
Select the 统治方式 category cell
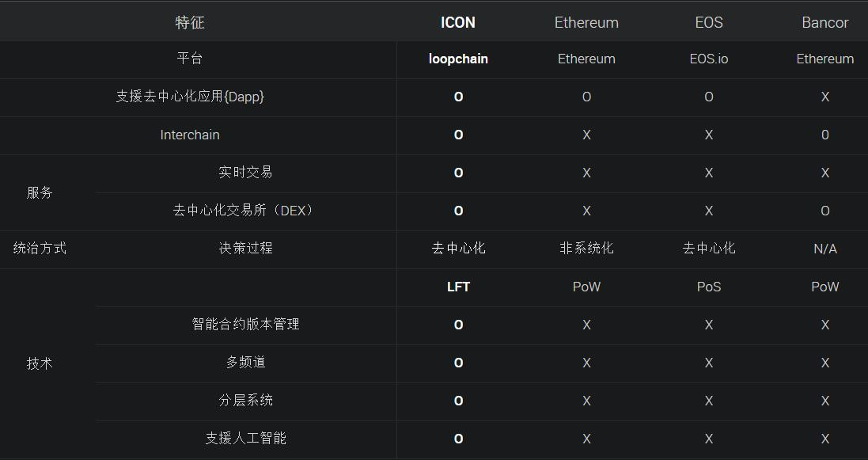(x=40, y=249)
